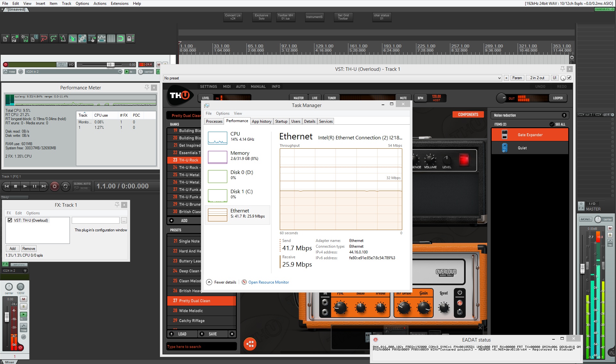Viewport: 616px width, 364px height.
Task: Click the transport Play button
Action: point(25,186)
